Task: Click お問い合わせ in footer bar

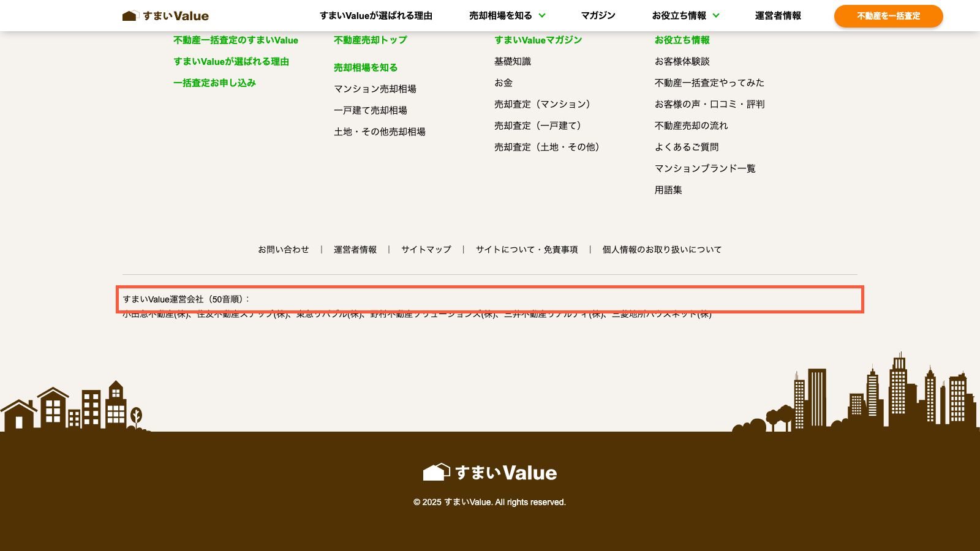Action: coord(283,250)
